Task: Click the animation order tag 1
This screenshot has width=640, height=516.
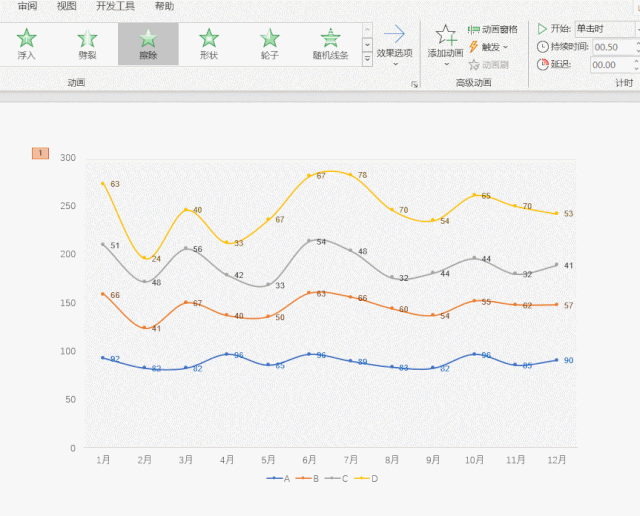Action: point(40,153)
